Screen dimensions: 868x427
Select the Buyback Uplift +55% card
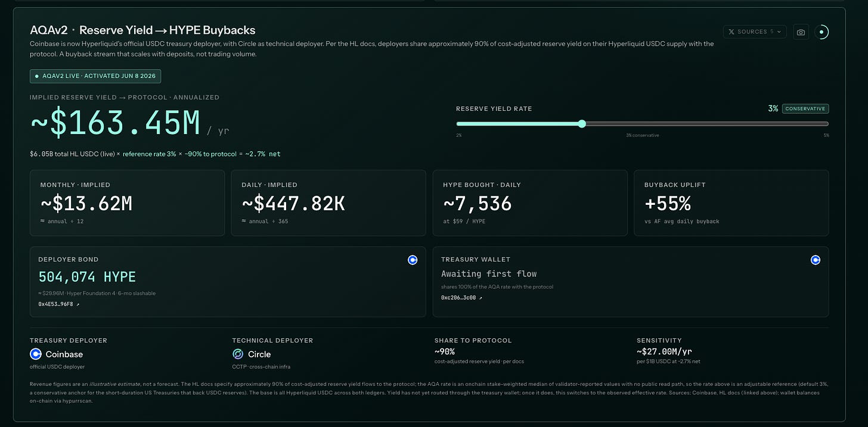tap(731, 203)
